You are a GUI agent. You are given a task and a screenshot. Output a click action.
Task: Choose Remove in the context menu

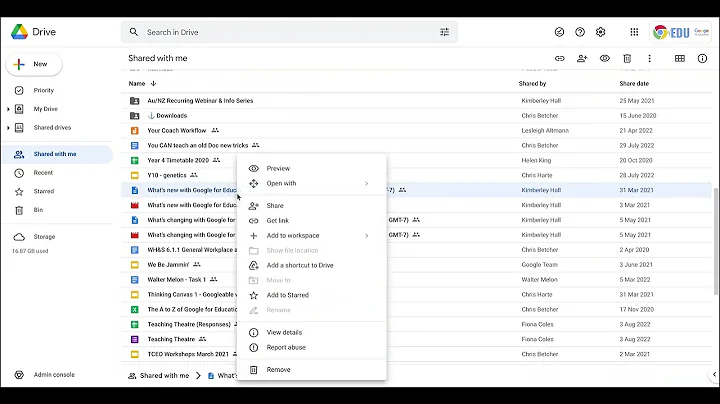click(311, 370)
